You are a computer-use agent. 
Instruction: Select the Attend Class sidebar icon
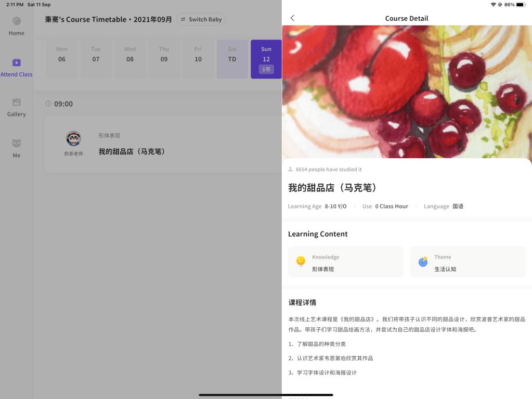(x=17, y=63)
